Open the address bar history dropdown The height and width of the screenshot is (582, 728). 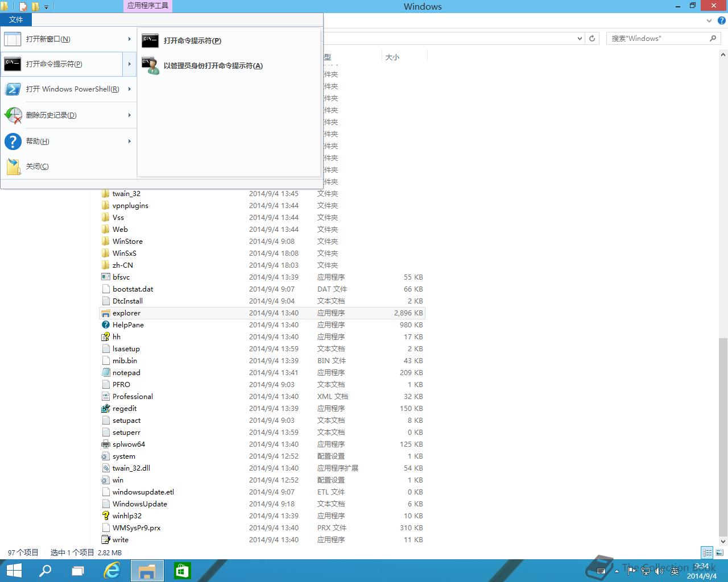[580, 39]
